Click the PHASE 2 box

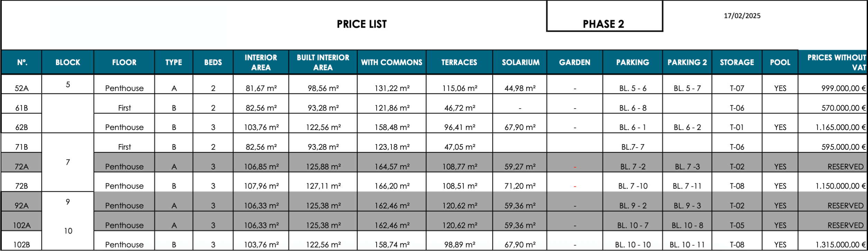604,16
